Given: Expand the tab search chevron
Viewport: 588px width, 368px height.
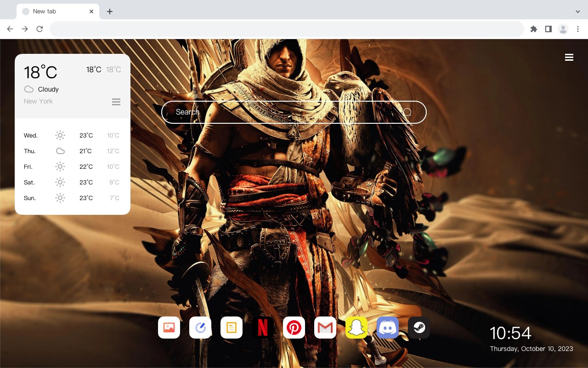Looking at the screenshot, I should click(x=578, y=11).
